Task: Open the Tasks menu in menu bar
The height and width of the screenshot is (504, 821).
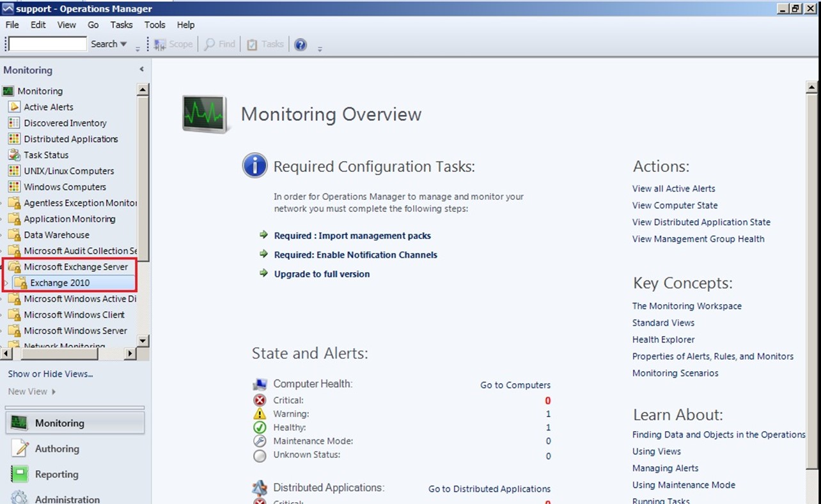Action: (x=121, y=25)
